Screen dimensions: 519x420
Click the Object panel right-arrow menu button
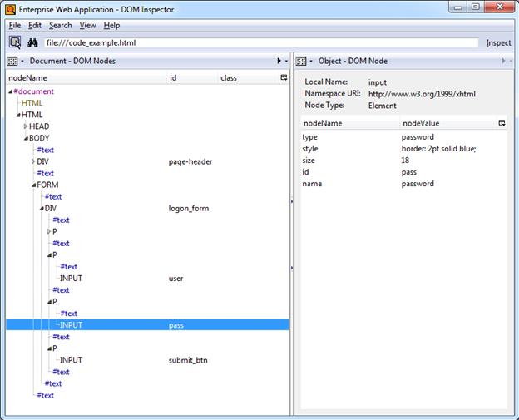(503, 61)
